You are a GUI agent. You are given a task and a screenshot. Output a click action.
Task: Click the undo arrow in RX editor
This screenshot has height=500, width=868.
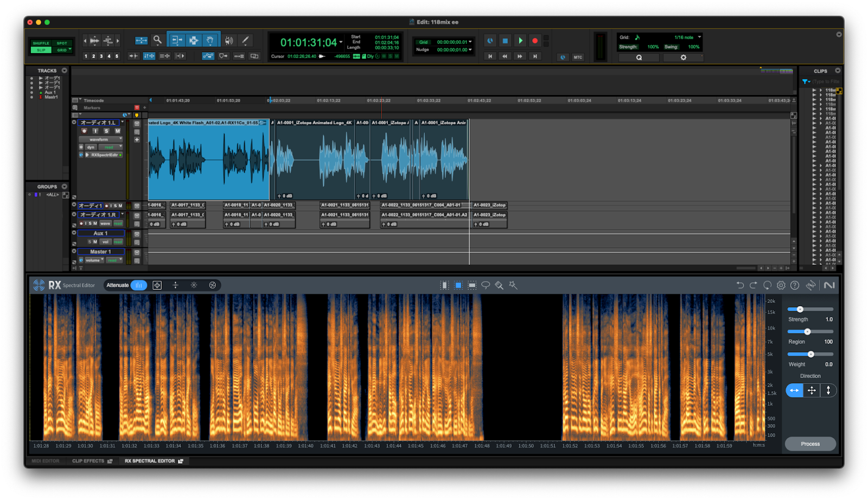(x=740, y=285)
